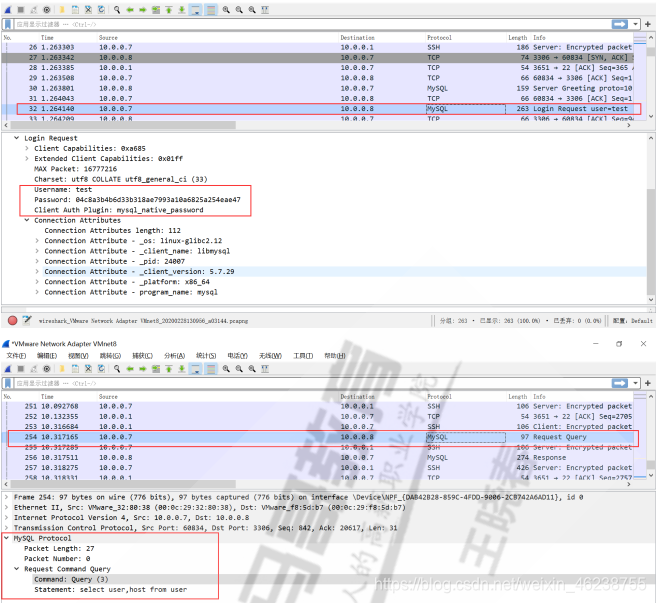656x603 pixels.
Task: Zoom in packet text in upper window toolbar
Action: (226, 10)
